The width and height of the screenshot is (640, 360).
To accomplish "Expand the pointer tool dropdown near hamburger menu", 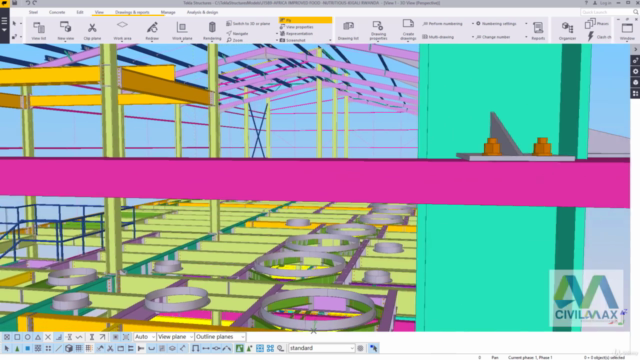I will click(x=20, y=24).
